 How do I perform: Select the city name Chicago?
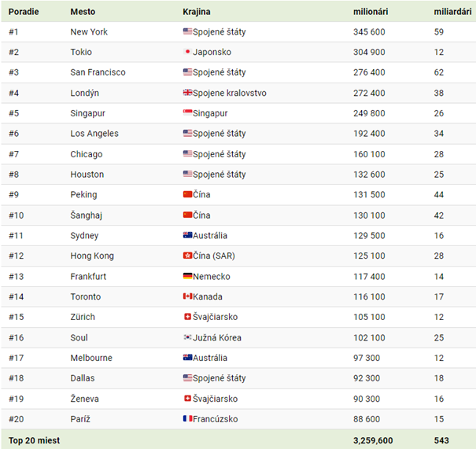(x=87, y=154)
